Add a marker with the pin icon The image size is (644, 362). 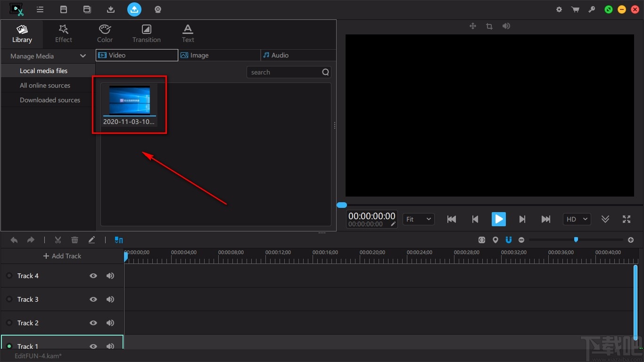coord(495,240)
